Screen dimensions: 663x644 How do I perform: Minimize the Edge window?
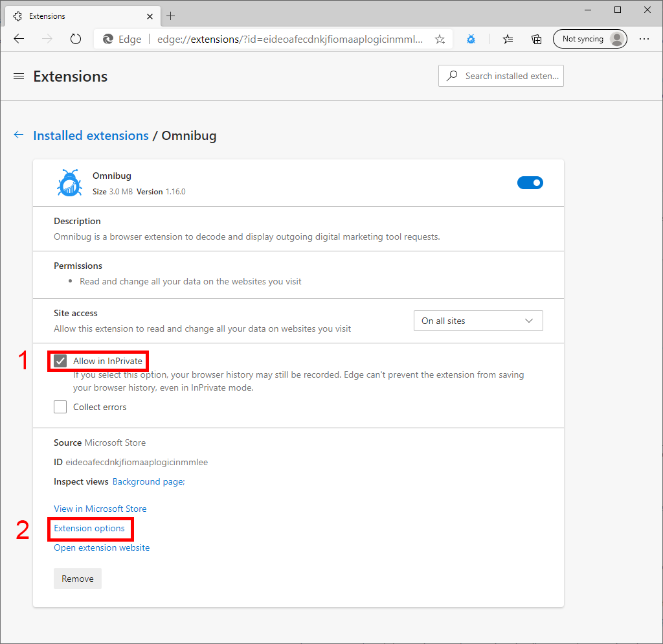[588, 10]
